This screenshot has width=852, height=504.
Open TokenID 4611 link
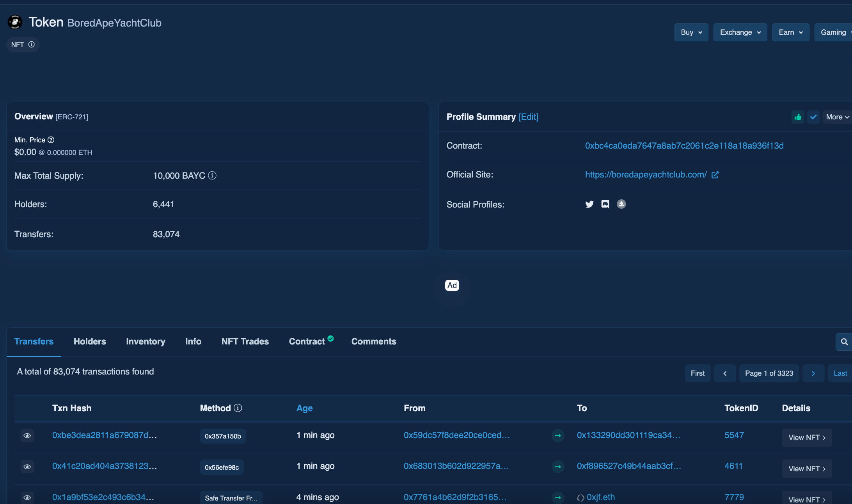coord(733,466)
